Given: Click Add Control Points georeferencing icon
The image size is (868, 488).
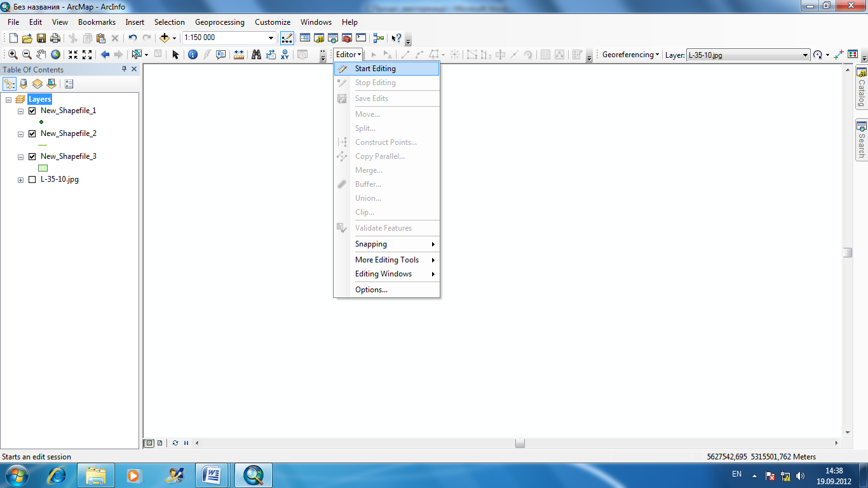Looking at the screenshot, I should tap(839, 55).
